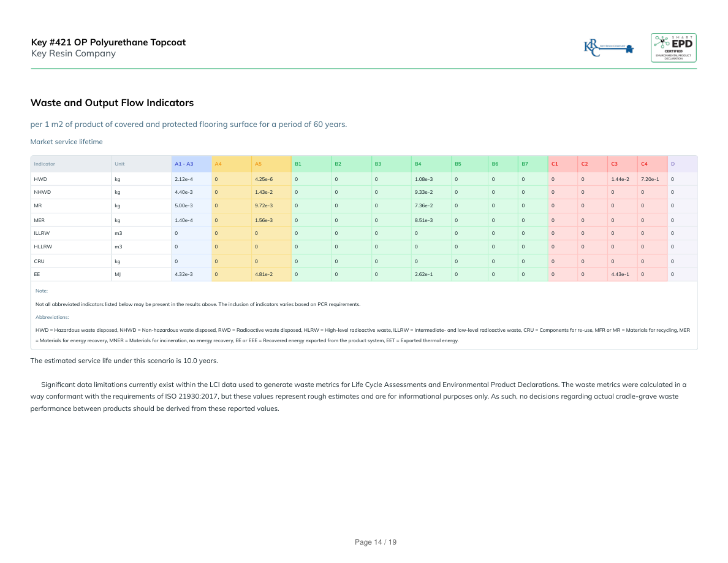Click the 5.00e-3 value in MR row
The width and height of the screenshot is (728, 563).
click(x=184, y=206)
